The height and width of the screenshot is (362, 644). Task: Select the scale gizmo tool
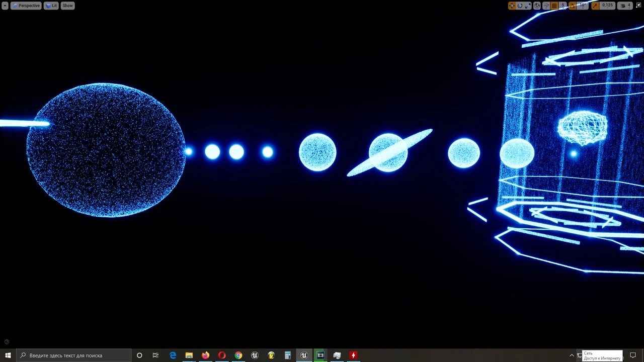point(528,6)
